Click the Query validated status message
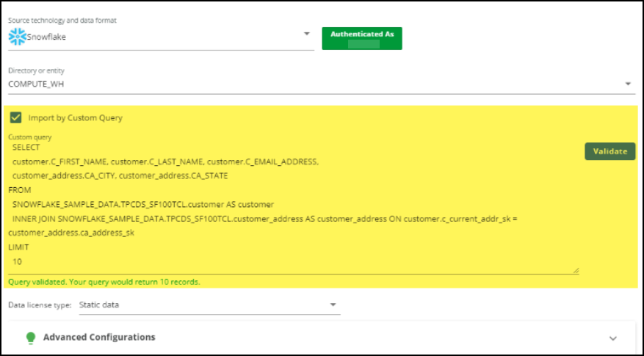Image resolution: width=644 pixels, height=356 pixels. (x=104, y=282)
